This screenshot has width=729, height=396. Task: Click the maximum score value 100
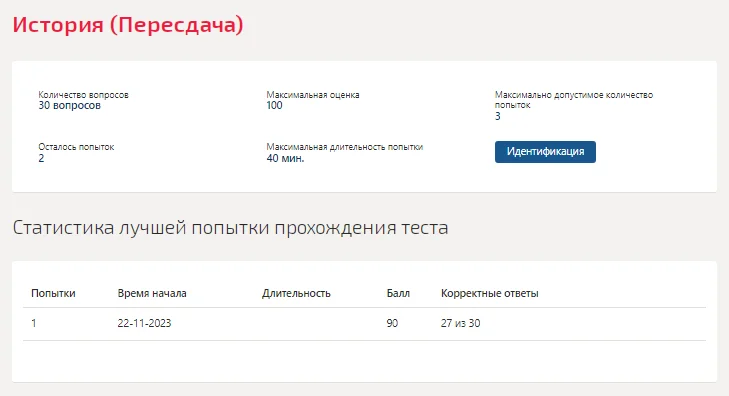click(x=274, y=106)
